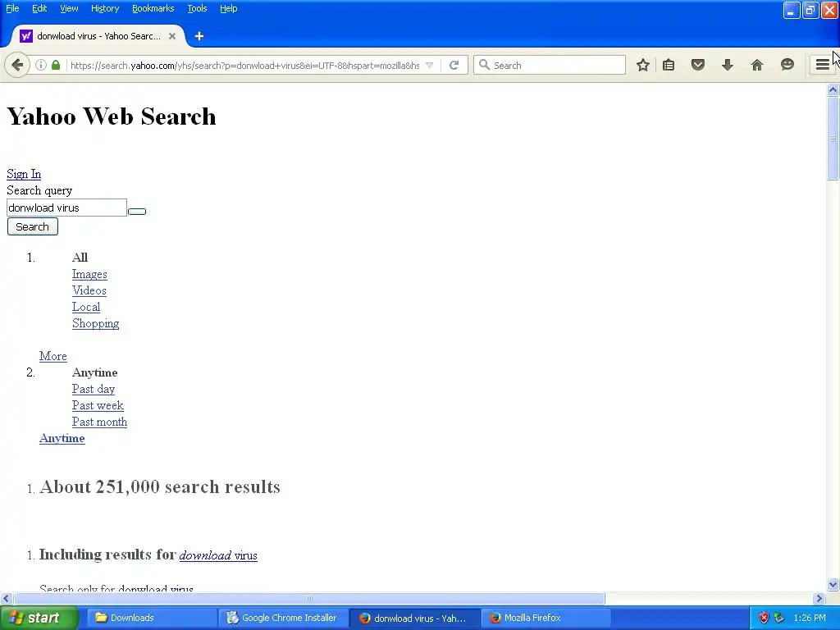The image size is (840, 630).
Task: Show bookmarks list icon in toolbar
Action: click(x=669, y=66)
